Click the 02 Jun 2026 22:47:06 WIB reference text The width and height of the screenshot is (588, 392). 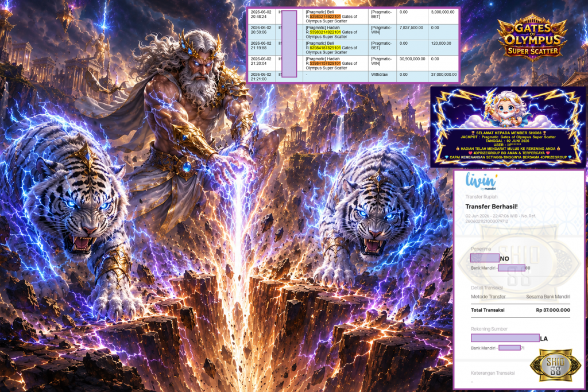[501, 219]
